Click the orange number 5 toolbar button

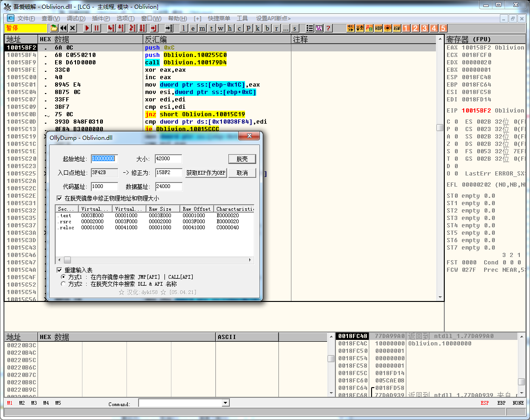443,28
